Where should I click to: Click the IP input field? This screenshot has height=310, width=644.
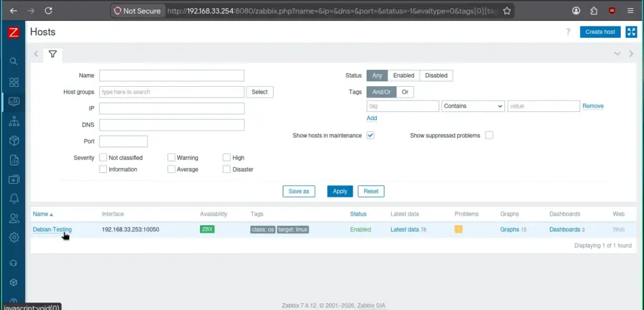pos(172,108)
